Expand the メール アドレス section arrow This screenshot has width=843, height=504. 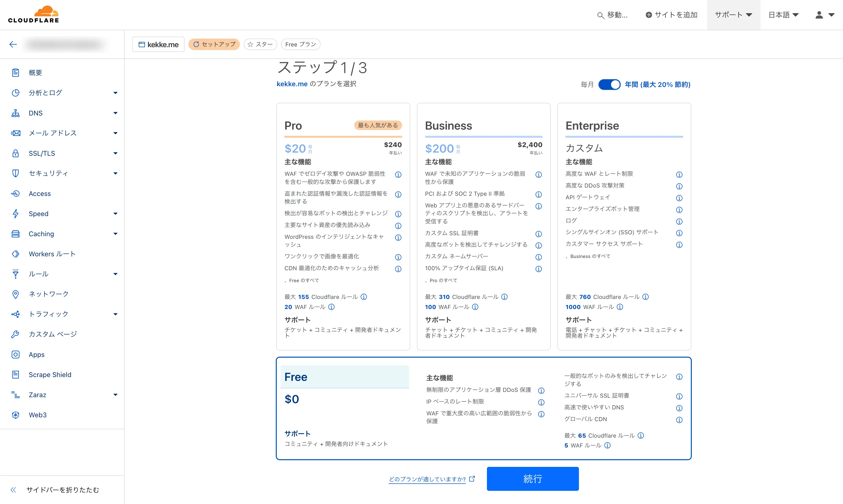click(115, 133)
